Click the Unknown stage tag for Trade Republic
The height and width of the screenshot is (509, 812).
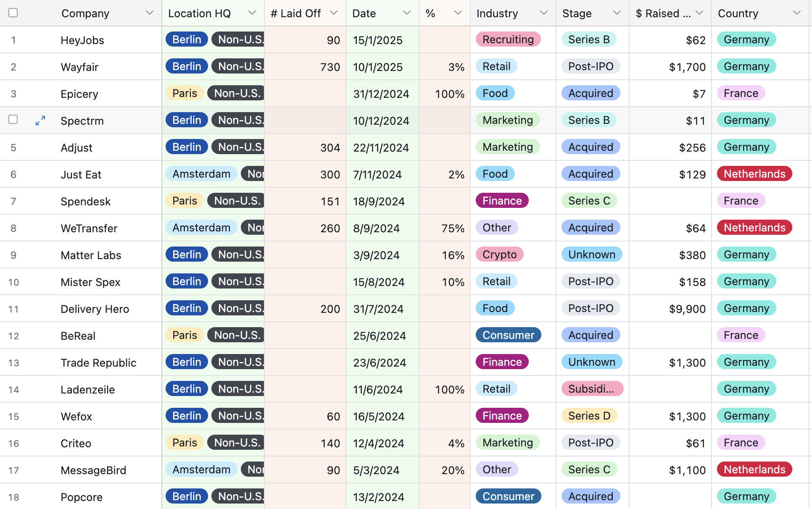pos(592,362)
